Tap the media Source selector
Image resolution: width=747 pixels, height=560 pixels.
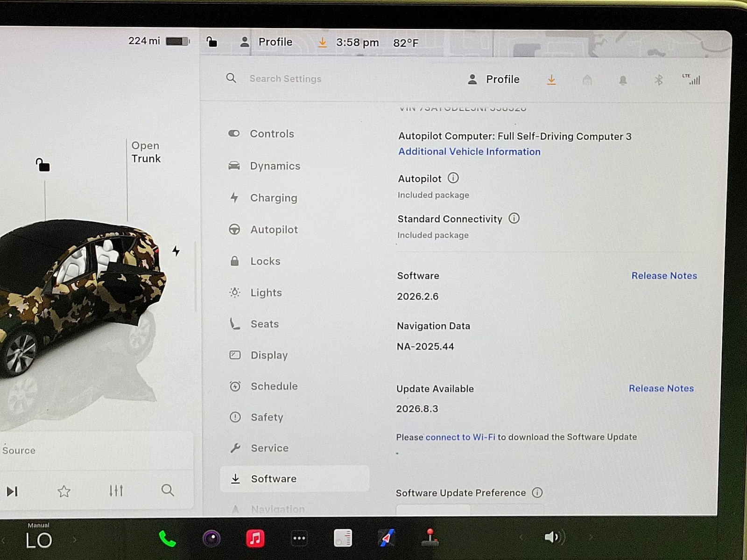click(x=19, y=450)
